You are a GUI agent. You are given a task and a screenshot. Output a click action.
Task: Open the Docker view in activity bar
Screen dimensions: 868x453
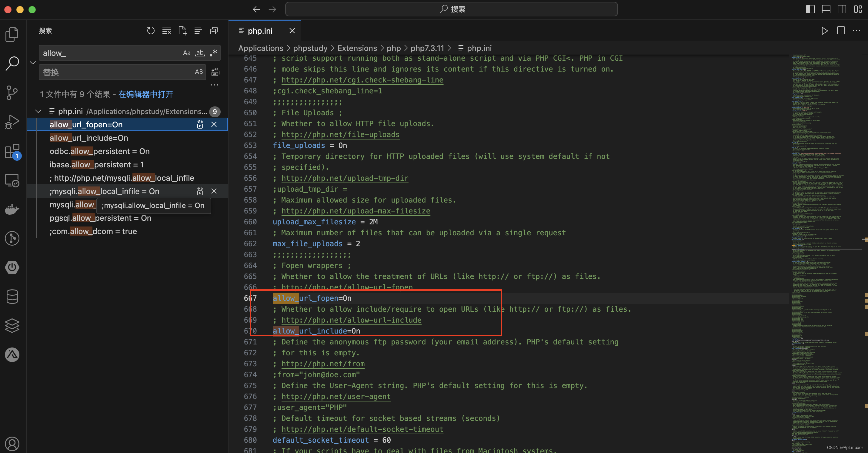(12, 209)
